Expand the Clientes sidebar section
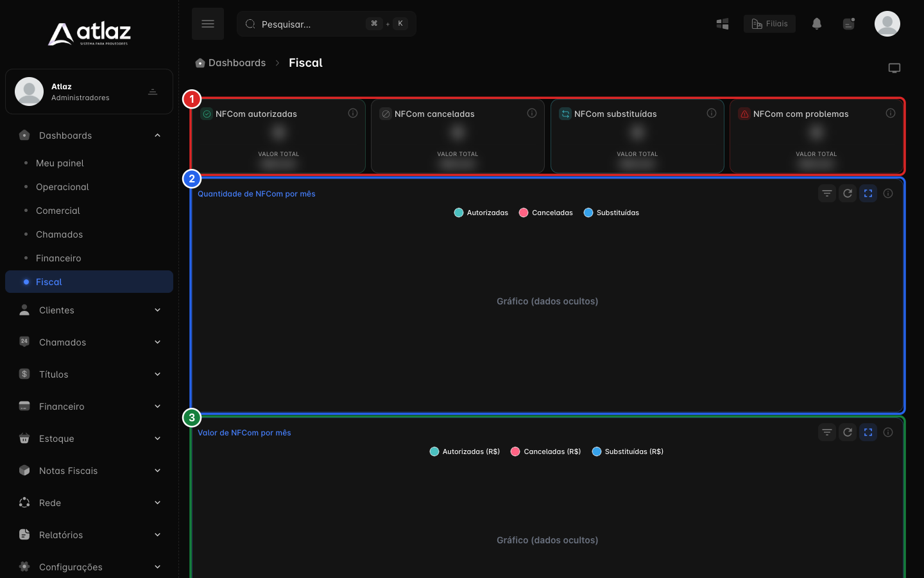Screen dimensions: 924x578 pyautogui.click(x=89, y=310)
